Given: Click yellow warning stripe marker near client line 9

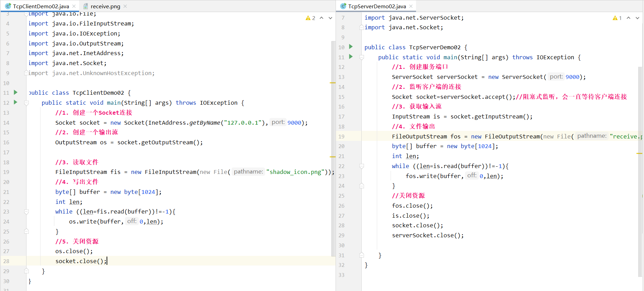Looking at the screenshot, I should (x=332, y=83).
